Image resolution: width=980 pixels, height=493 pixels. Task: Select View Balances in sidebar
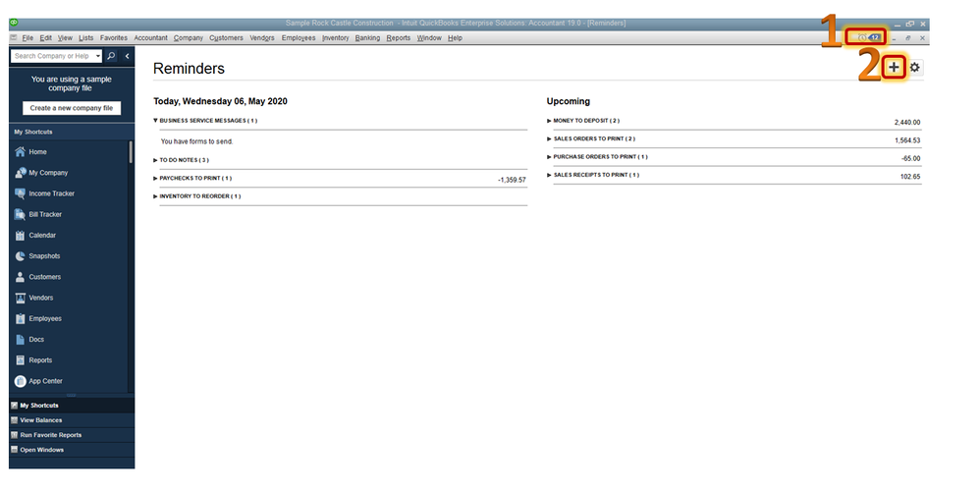[x=40, y=420]
